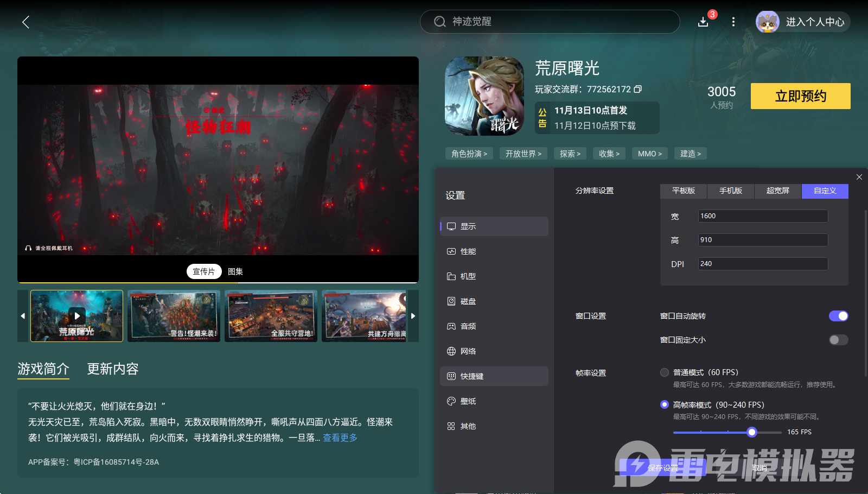Switch to the 图集 gallery tab
Screen dimensions: 868x494
(x=235, y=271)
